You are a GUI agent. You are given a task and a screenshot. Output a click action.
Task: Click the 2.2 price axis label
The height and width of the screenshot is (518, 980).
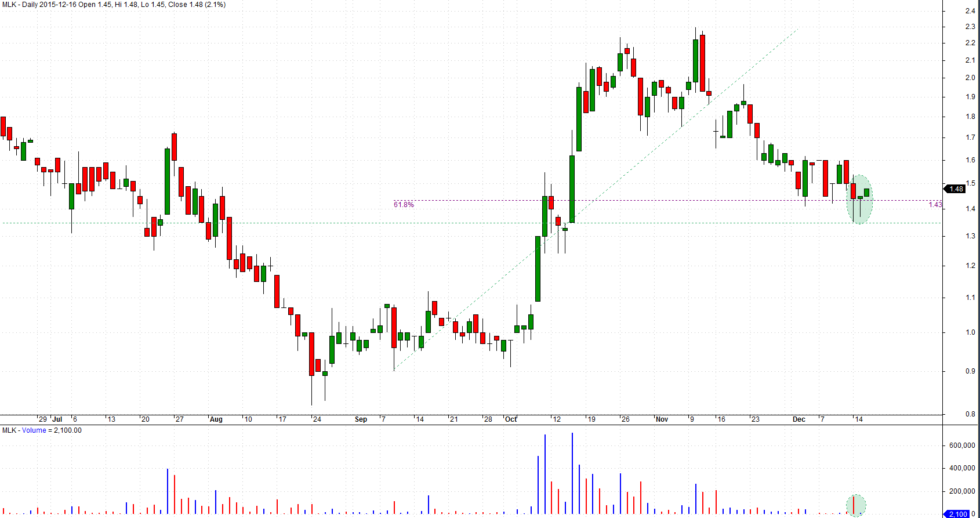970,43
